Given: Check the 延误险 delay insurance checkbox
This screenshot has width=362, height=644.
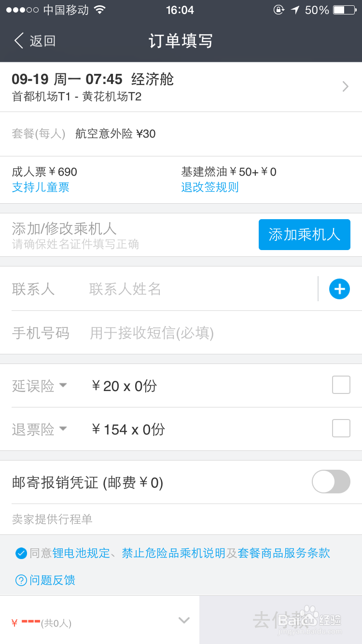Looking at the screenshot, I should pyautogui.click(x=341, y=385).
